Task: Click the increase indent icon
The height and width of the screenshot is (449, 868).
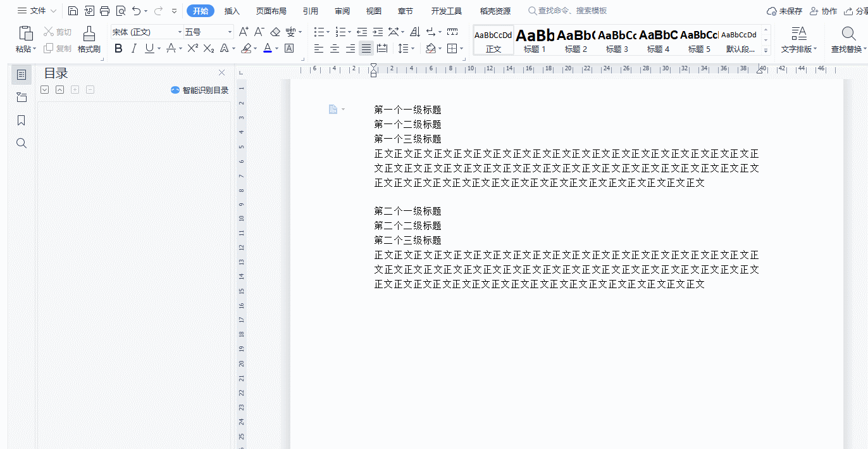Action: pos(378,32)
